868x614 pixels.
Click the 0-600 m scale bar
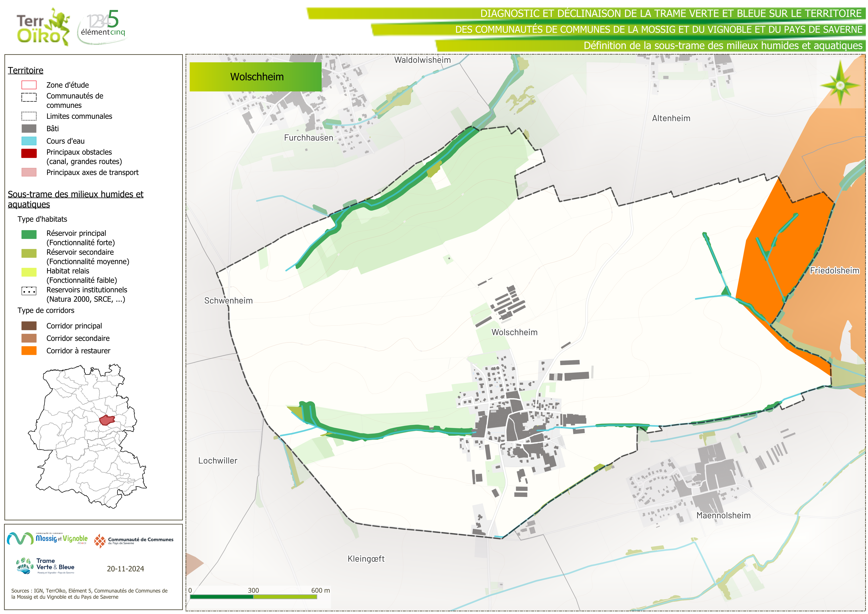tap(253, 597)
